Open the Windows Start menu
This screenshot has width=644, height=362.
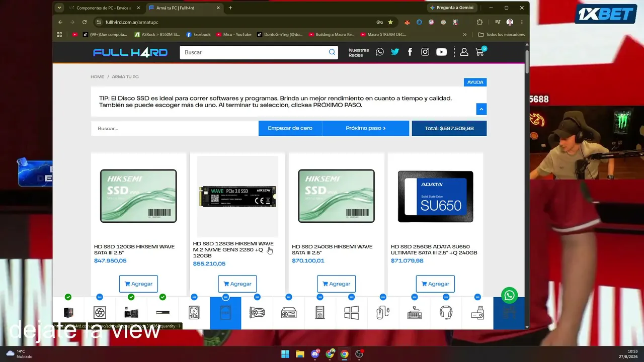click(285, 354)
